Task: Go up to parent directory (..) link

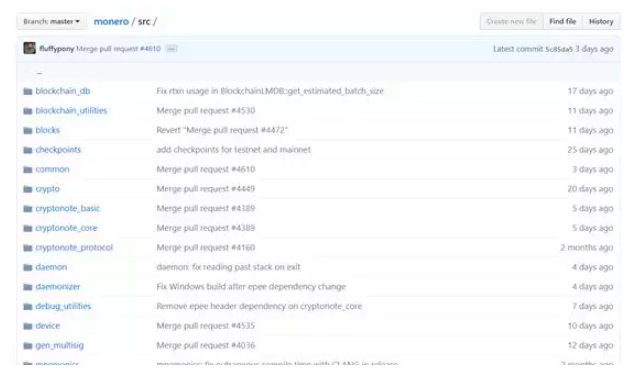Action: click(x=39, y=73)
